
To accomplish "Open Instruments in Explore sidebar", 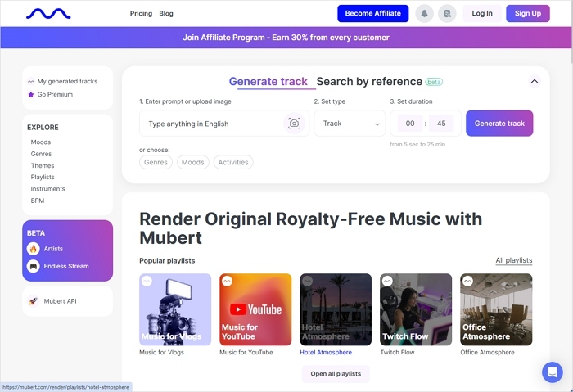I will [47, 189].
